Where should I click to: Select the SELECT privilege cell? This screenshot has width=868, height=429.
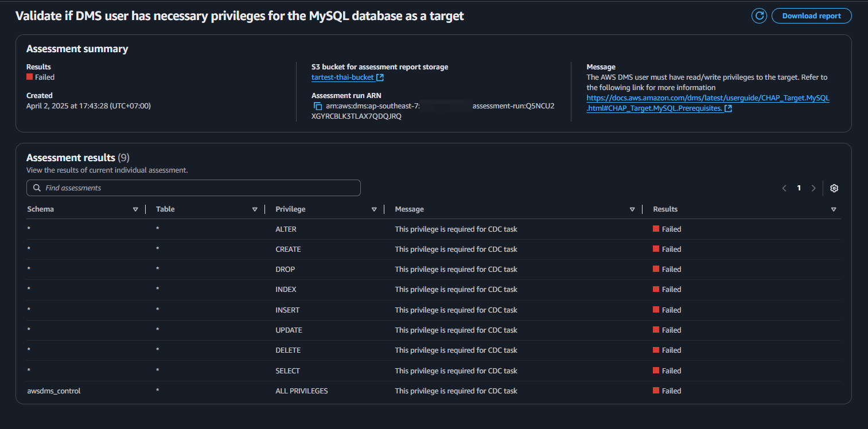tap(287, 371)
